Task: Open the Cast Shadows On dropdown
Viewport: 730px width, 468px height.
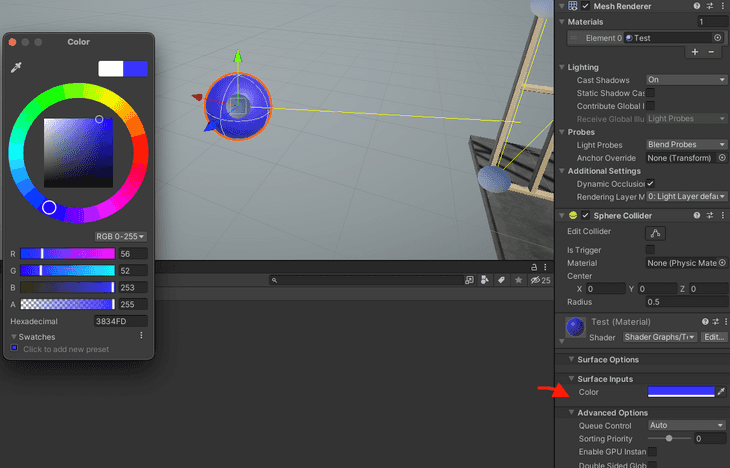Action: pos(686,80)
